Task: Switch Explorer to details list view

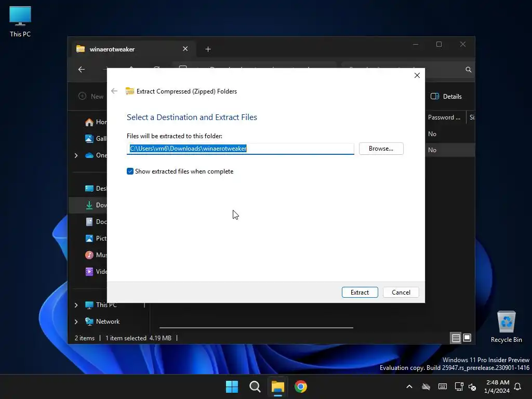Action: pos(456,338)
